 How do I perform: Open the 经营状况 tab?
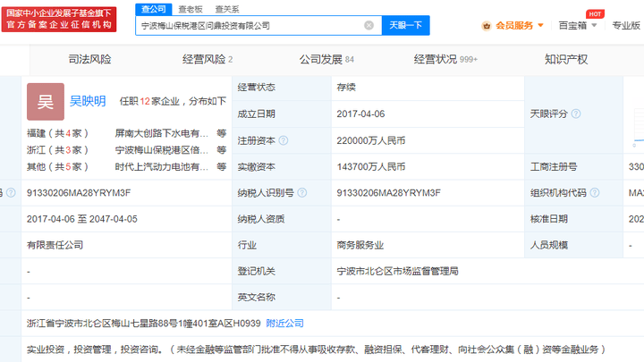pos(445,60)
